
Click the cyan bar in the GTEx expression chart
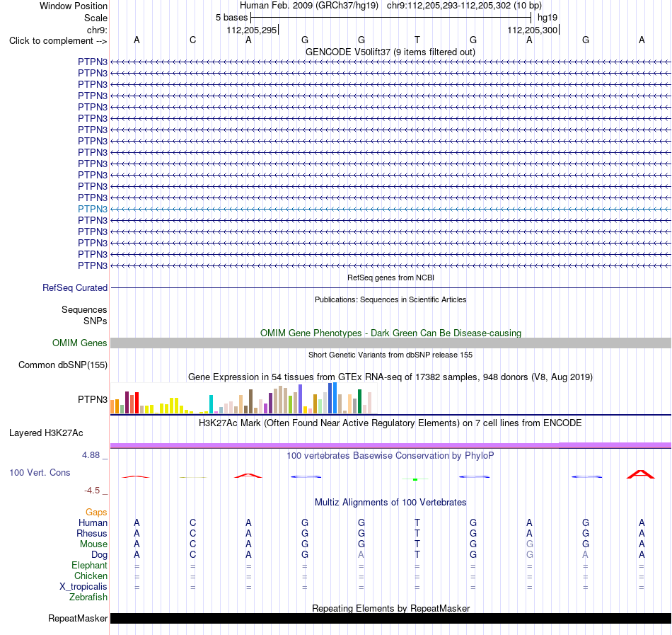pos(211,404)
